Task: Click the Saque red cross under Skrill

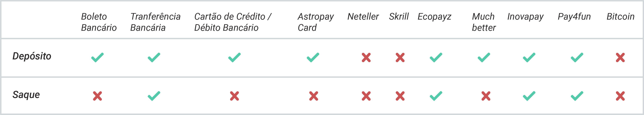Action: tap(400, 96)
